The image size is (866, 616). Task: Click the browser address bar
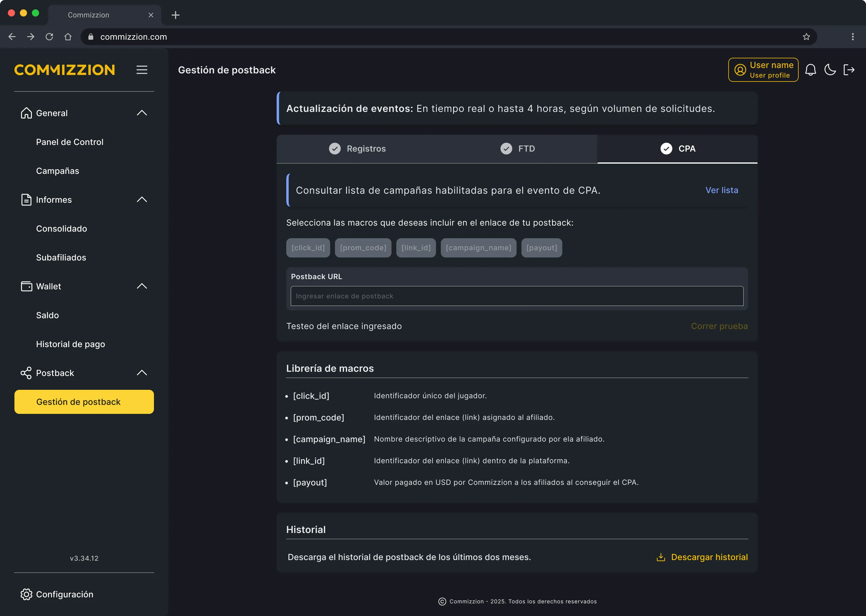pos(449,37)
